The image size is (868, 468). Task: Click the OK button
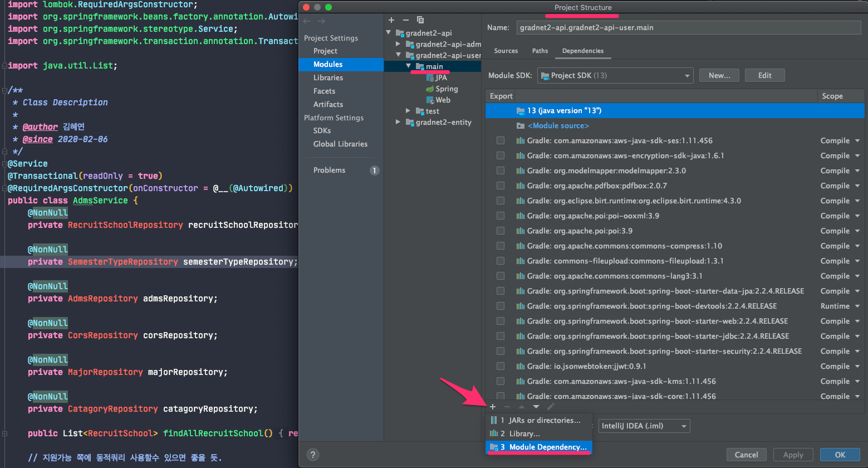tap(840, 455)
